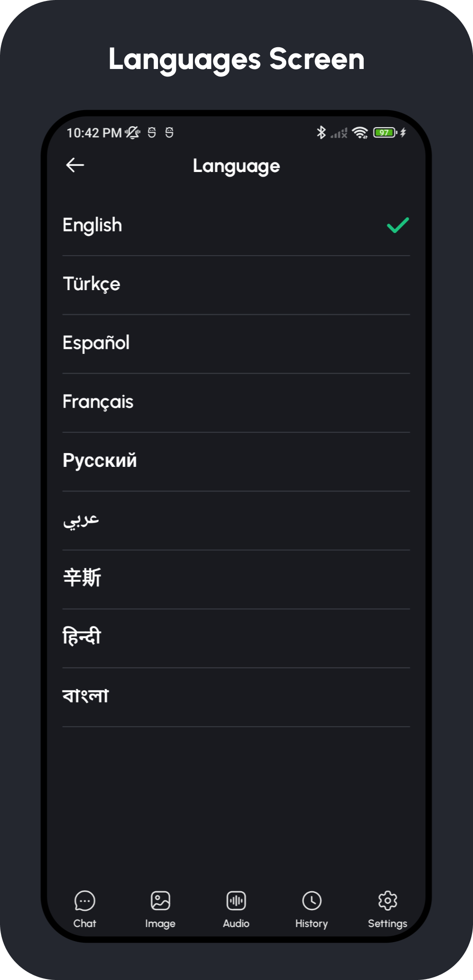Viewport: 473px width, 980px height.
Task: Open the Settings gear icon
Action: [387, 901]
